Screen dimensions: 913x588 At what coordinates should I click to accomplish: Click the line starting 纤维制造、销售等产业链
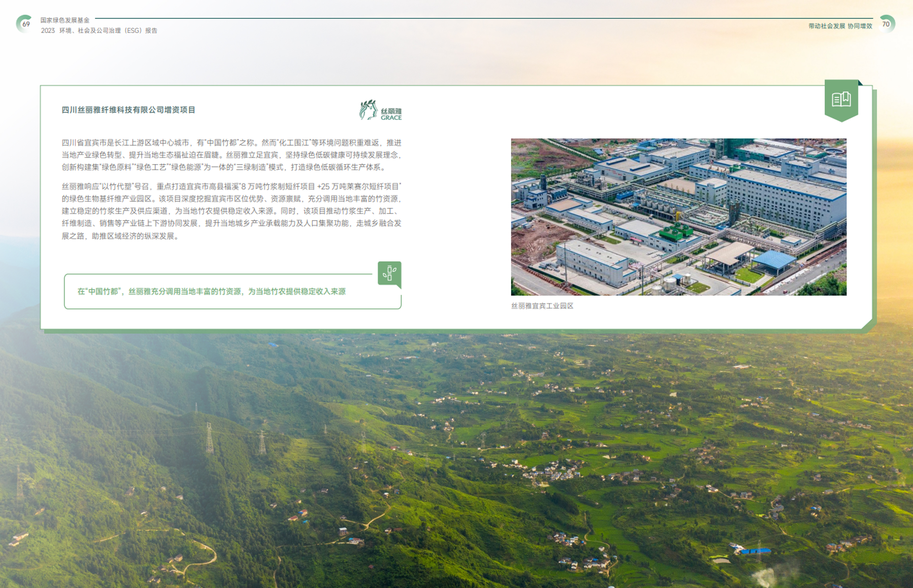tap(231, 223)
